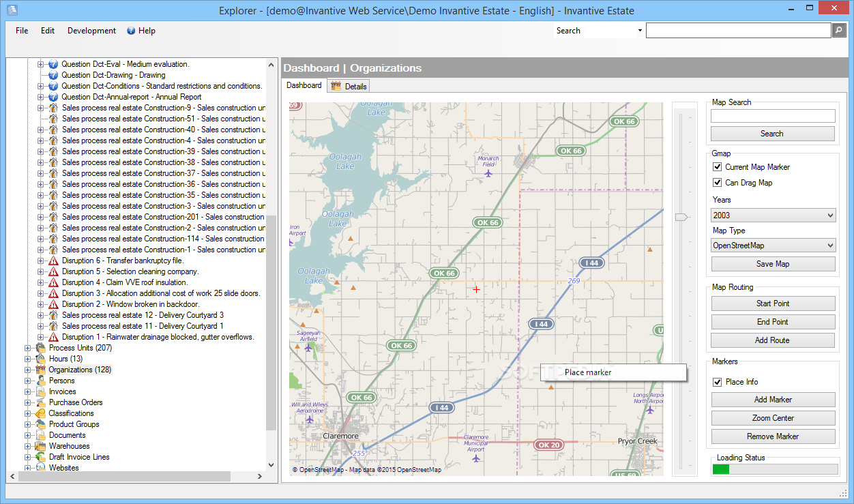Image resolution: width=854 pixels, height=504 pixels.
Task: Select Disruption 4 - Claim VVE roof insulation
Action: point(125,282)
